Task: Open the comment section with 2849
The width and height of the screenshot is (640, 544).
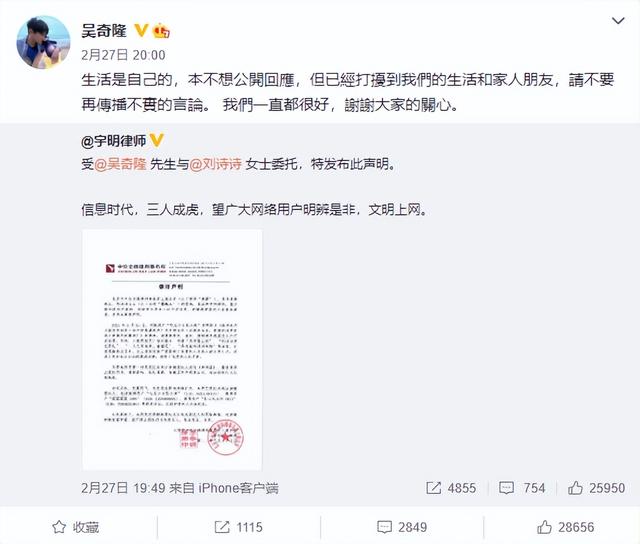Action: (402, 527)
